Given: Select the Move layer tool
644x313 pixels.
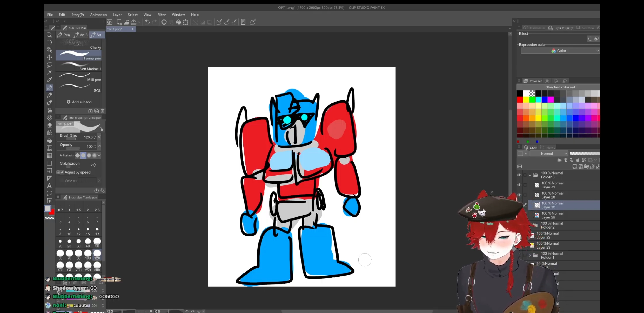Looking at the screenshot, I should click(49, 57).
